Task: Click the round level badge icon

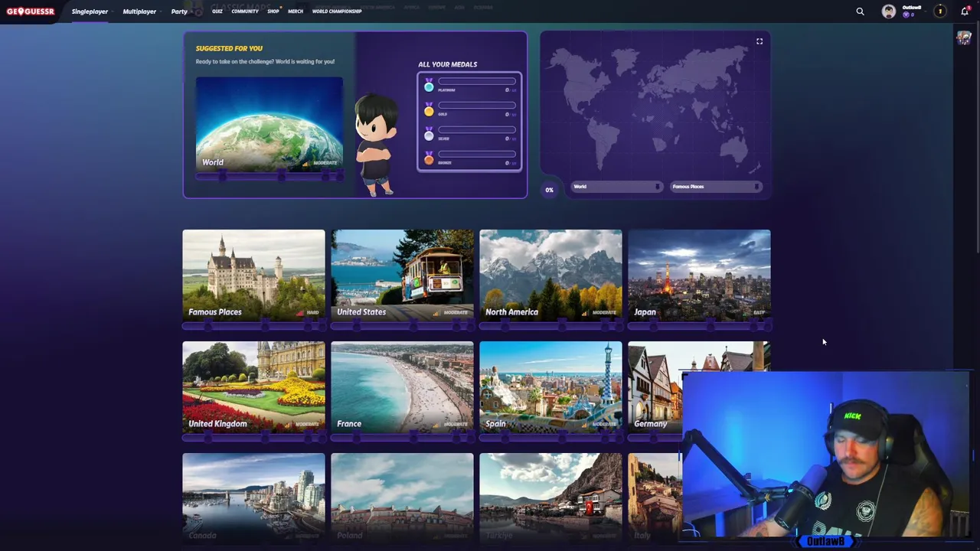Action: (940, 11)
